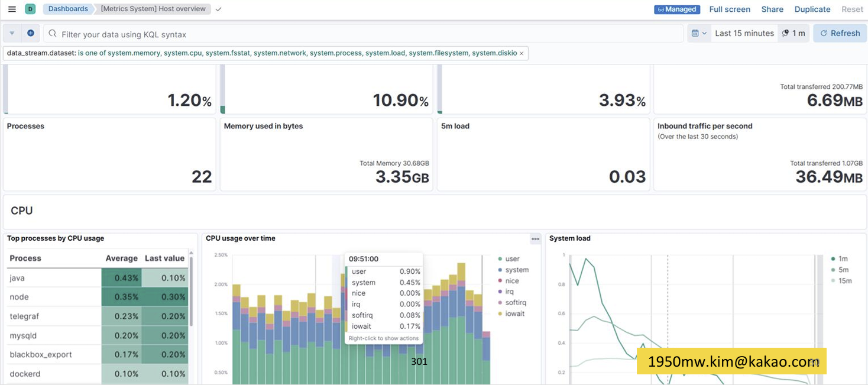
Task: Open the Last 15 minutes time picker
Action: coord(744,34)
